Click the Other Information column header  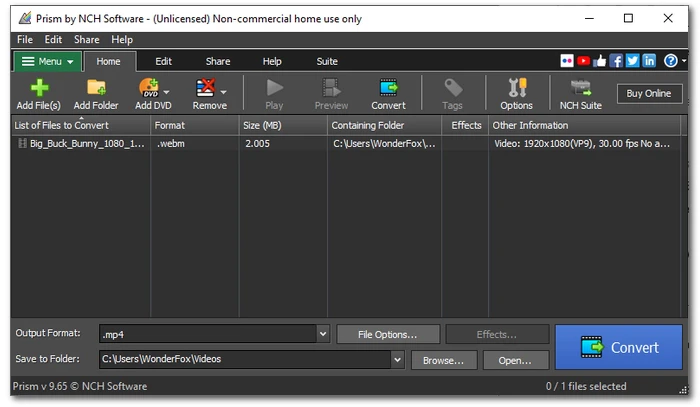[x=585, y=125]
